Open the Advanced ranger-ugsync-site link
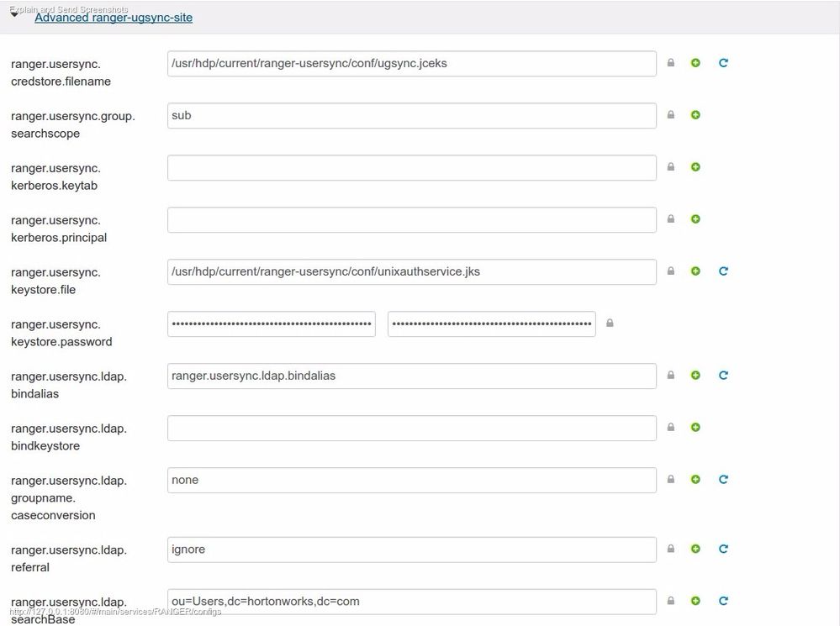 pyautogui.click(x=114, y=17)
